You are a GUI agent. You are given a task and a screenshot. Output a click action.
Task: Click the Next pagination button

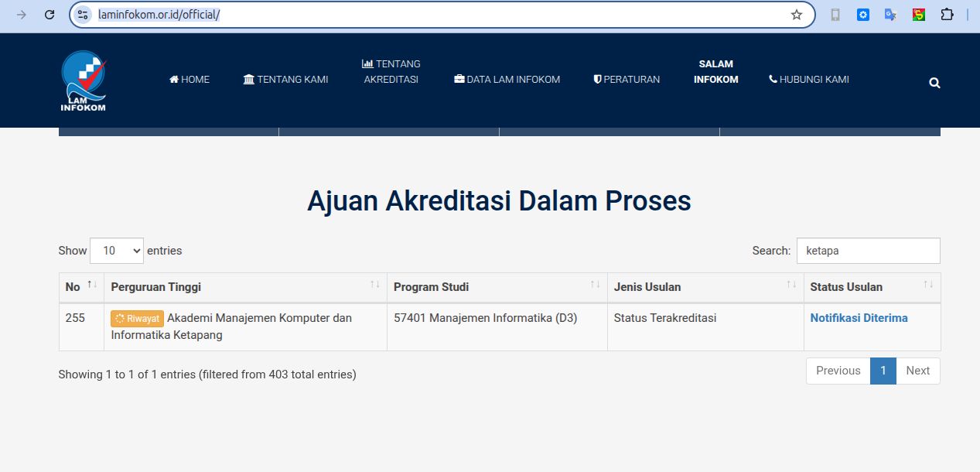pyautogui.click(x=917, y=371)
